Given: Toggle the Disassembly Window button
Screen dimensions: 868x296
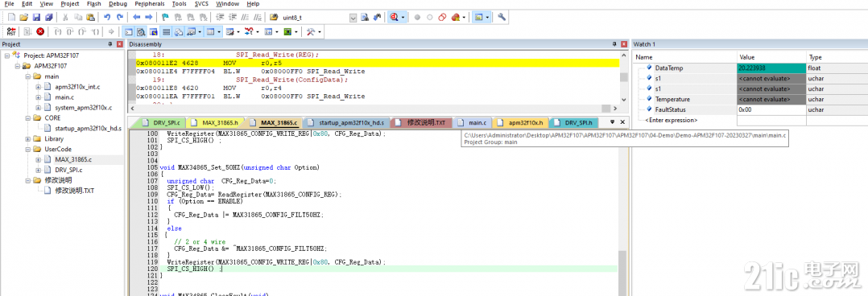Looking at the screenshot, I should tap(141, 32).
